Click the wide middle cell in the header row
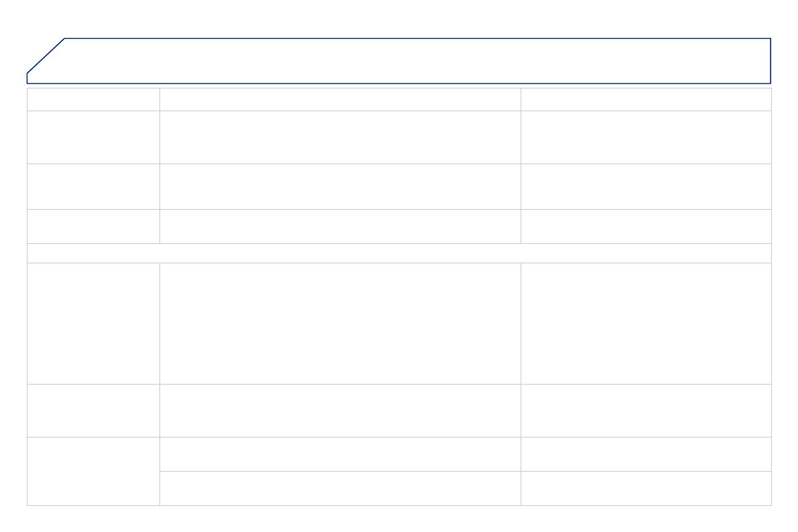This screenshot has height=532, width=798. tap(340, 99)
